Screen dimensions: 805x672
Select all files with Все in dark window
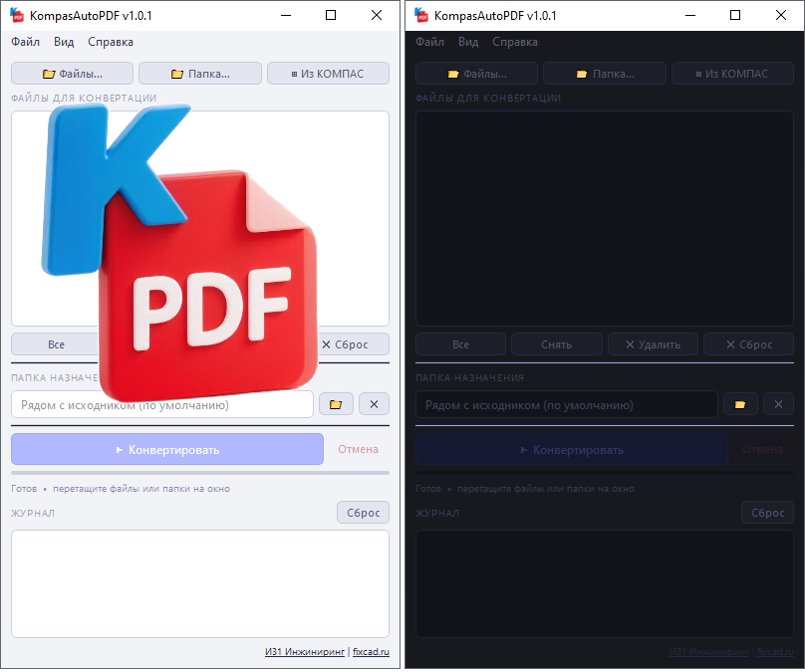[x=460, y=344]
